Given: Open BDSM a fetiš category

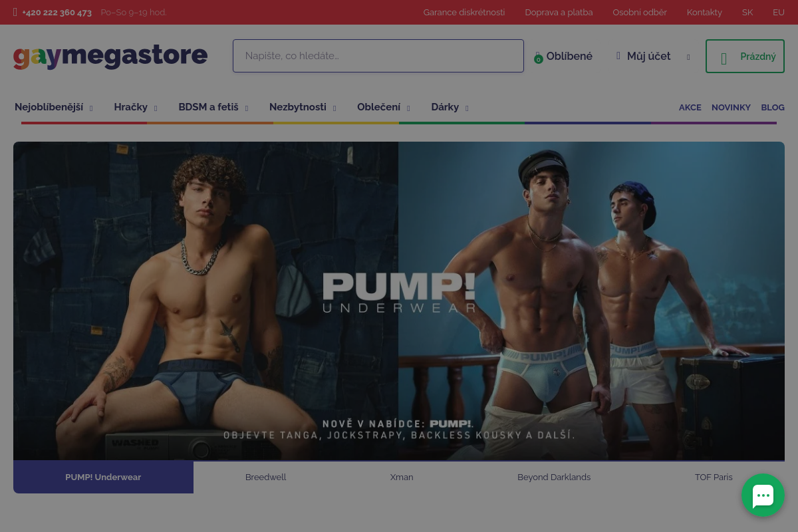Looking at the screenshot, I should [x=208, y=107].
